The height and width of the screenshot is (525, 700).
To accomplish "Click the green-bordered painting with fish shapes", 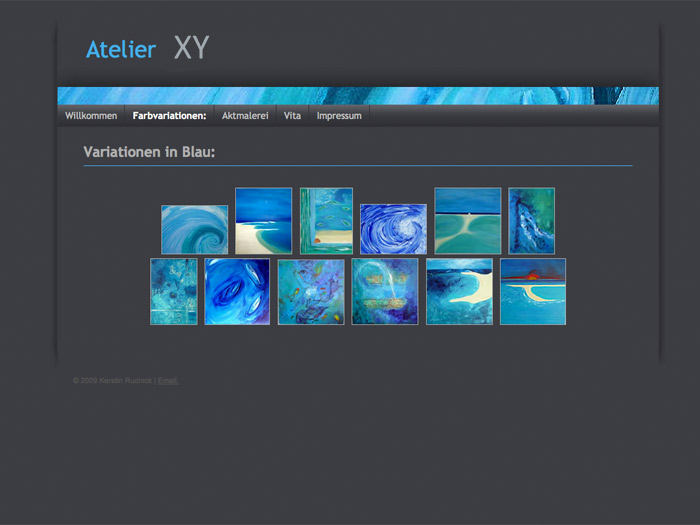I will coord(326,221).
